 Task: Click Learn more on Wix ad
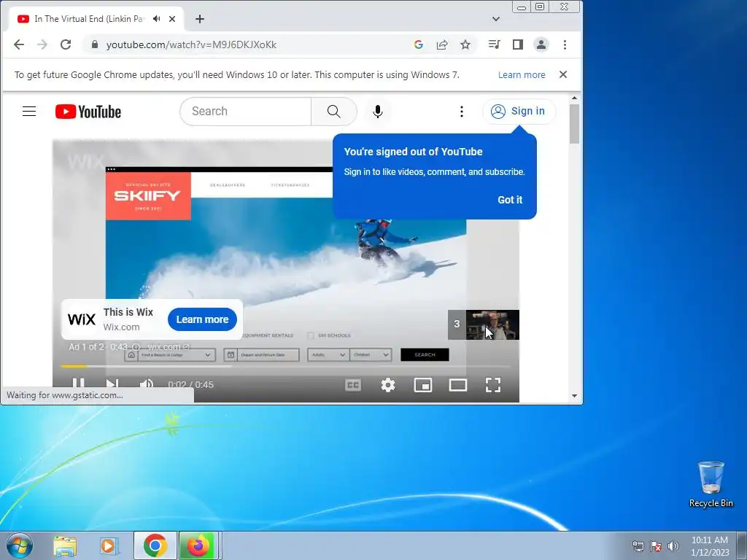coord(203,319)
